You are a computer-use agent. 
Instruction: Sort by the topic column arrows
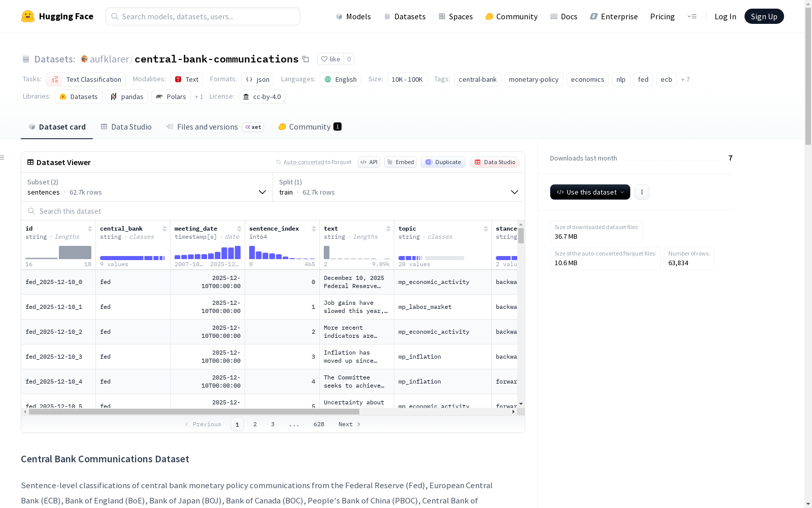(x=486, y=229)
